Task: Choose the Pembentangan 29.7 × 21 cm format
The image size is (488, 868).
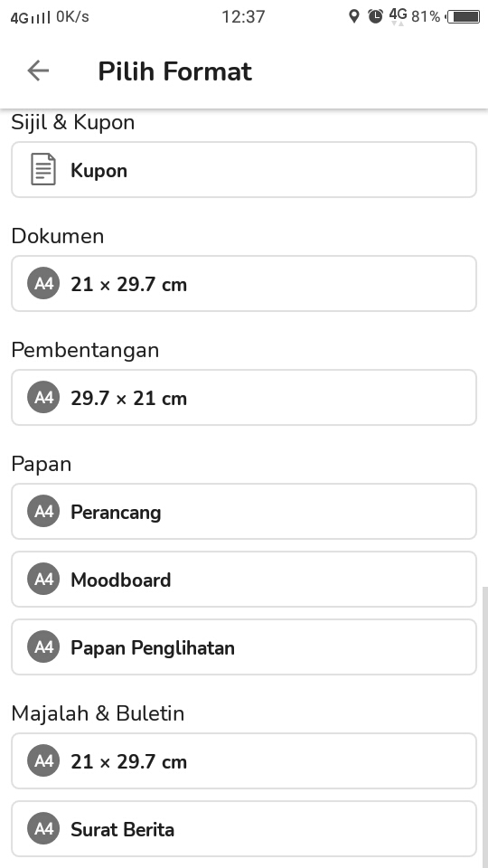Action: tap(244, 398)
